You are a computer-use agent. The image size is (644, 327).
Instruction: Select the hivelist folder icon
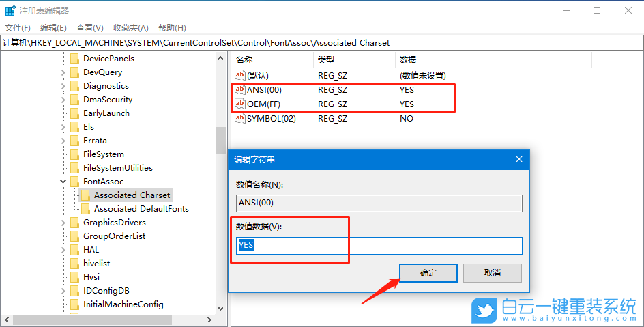(74, 264)
